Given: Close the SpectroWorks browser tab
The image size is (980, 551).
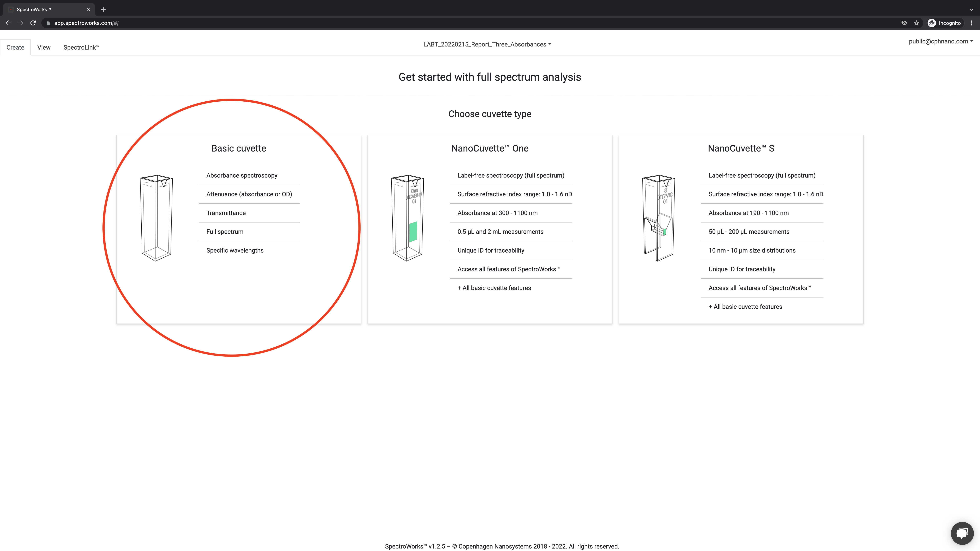Looking at the screenshot, I should (x=89, y=10).
